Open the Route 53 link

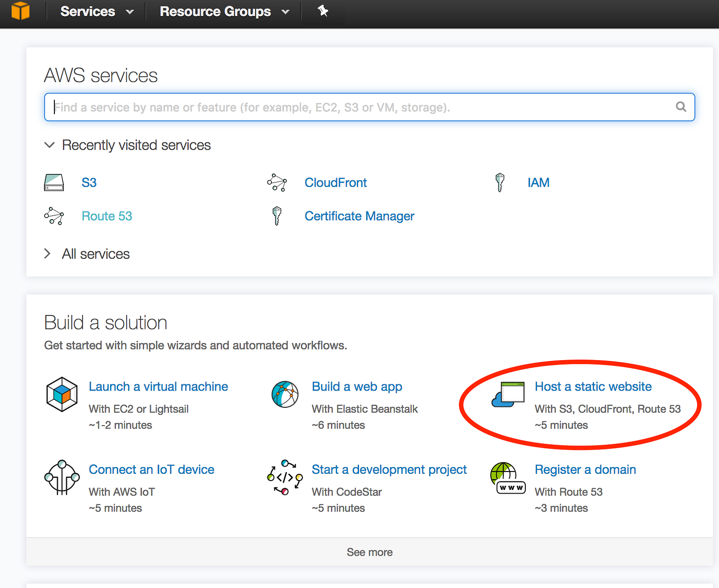click(x=107, y=216)
